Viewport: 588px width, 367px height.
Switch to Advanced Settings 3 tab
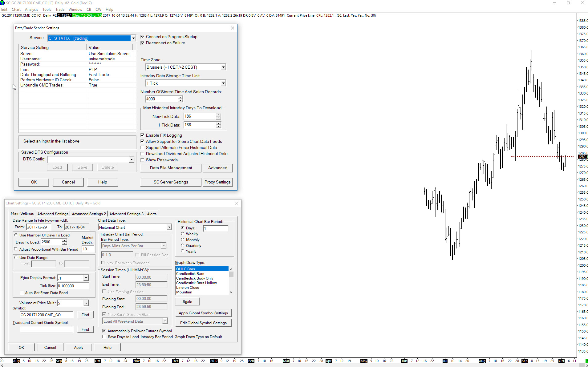[x=127, y=214]
